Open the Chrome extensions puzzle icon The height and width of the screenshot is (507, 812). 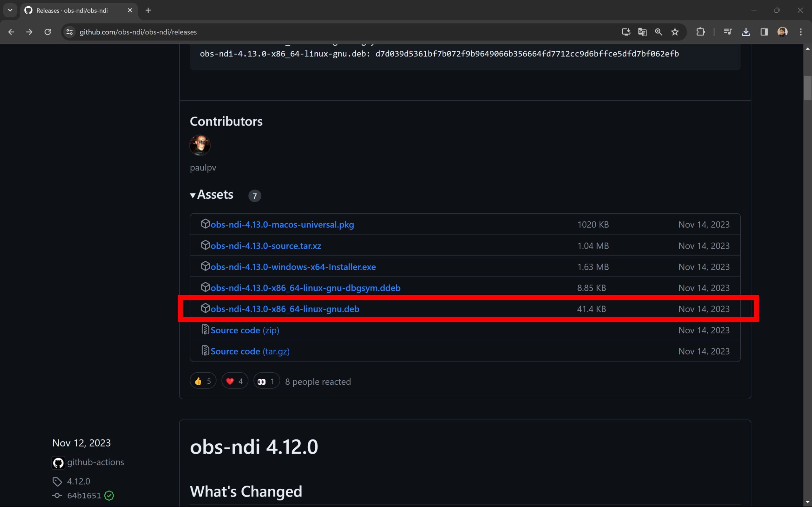(700, 32)
